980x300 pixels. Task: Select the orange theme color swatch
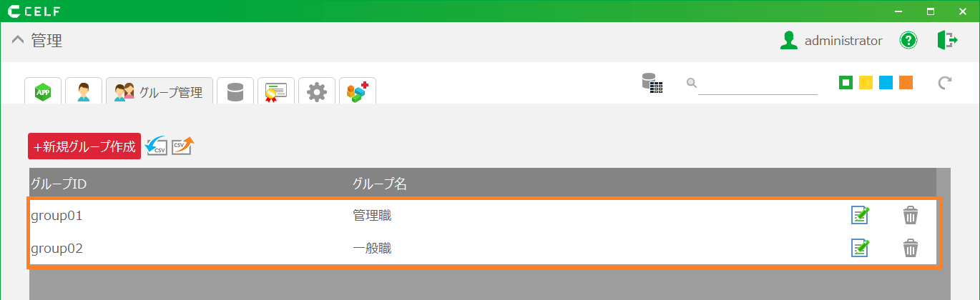(x=906, y=83)
